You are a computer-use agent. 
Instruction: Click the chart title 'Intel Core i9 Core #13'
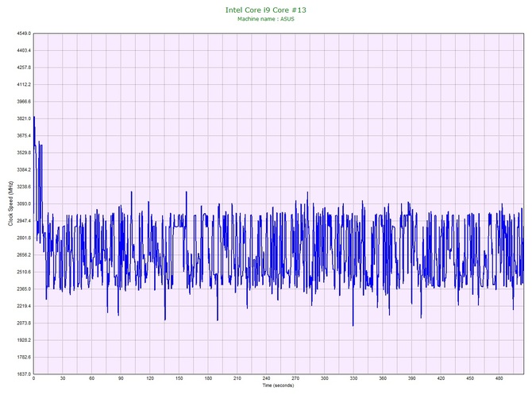[x=266, y=10]
